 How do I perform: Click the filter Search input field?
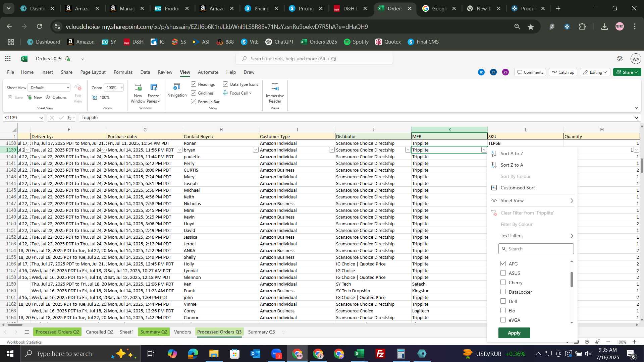536,249
